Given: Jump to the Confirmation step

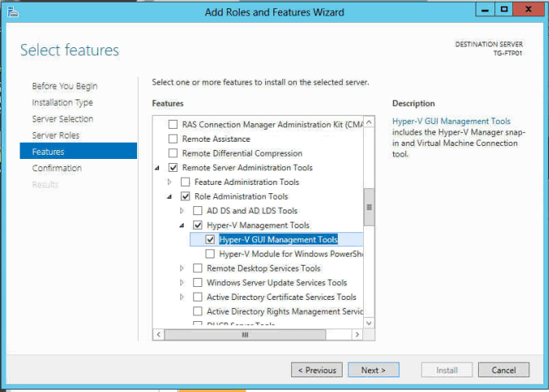Looking at the screenshot, I should [x=57, y=168].
